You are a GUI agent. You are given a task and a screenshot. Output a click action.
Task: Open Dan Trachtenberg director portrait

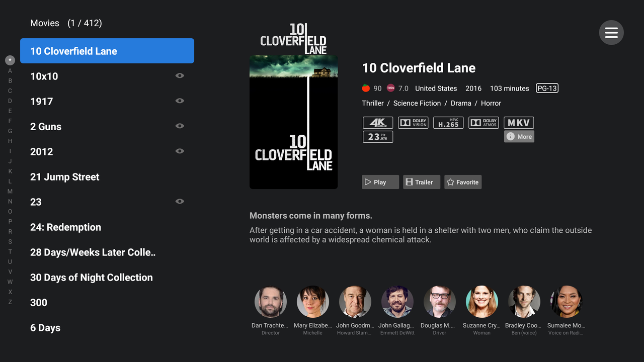click(271, 302)
